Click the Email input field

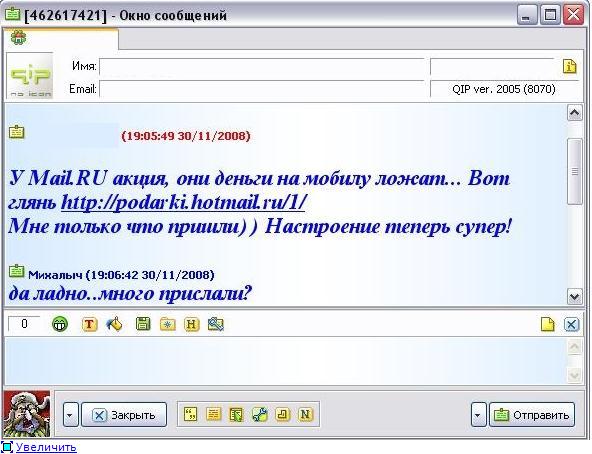(262, 89)
